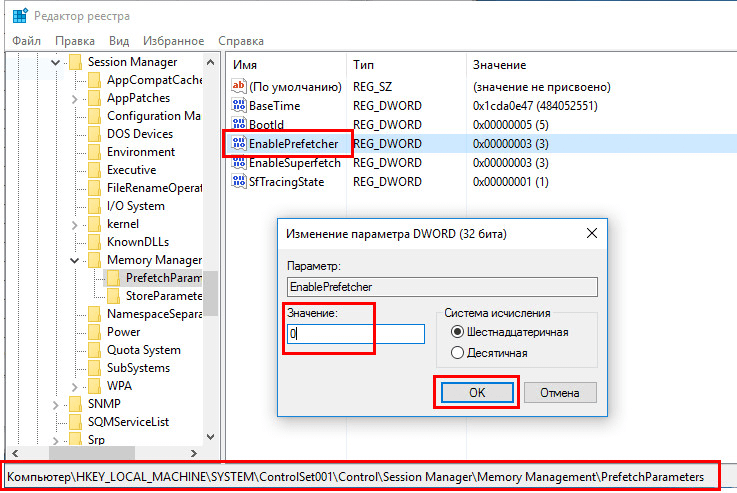
Task: Click the tree vertical scrollbar thumb
Action: [211, 293]
